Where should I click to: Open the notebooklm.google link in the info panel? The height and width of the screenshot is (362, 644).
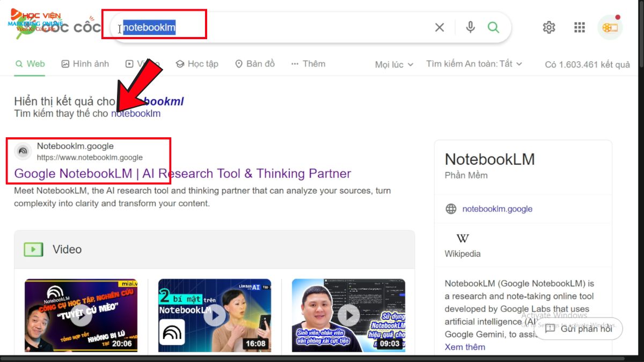(x=497, y=209)
